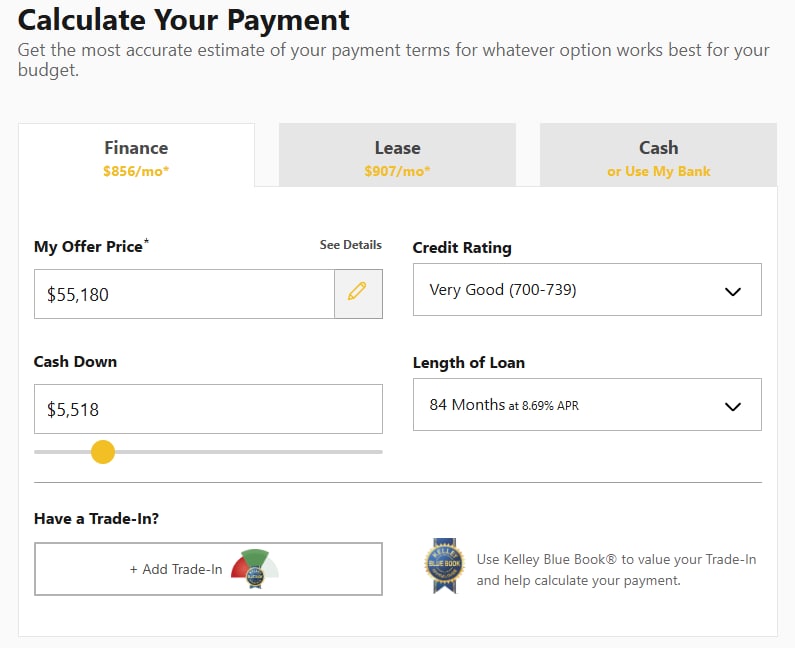Open the Lease payment tab
795x648 pixels.
397,156
